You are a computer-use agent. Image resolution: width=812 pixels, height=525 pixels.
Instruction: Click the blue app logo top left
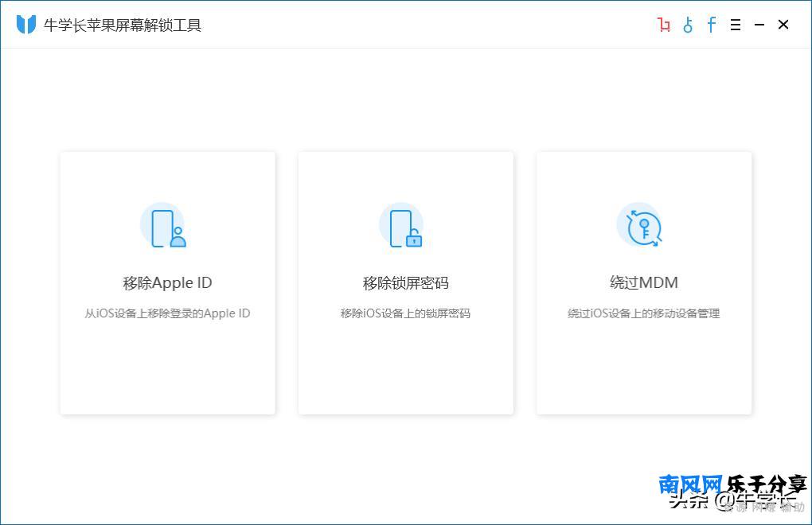[26, 24]
